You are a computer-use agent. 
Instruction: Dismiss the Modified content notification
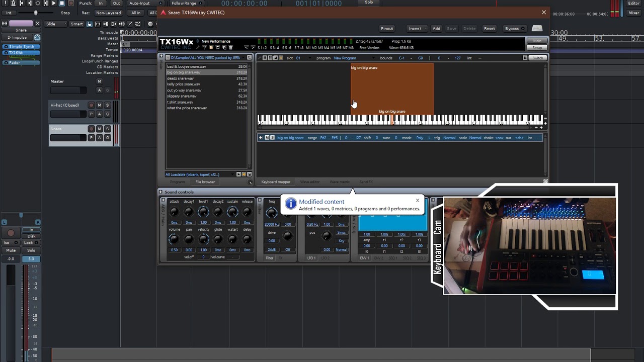[x=417, y=201]
